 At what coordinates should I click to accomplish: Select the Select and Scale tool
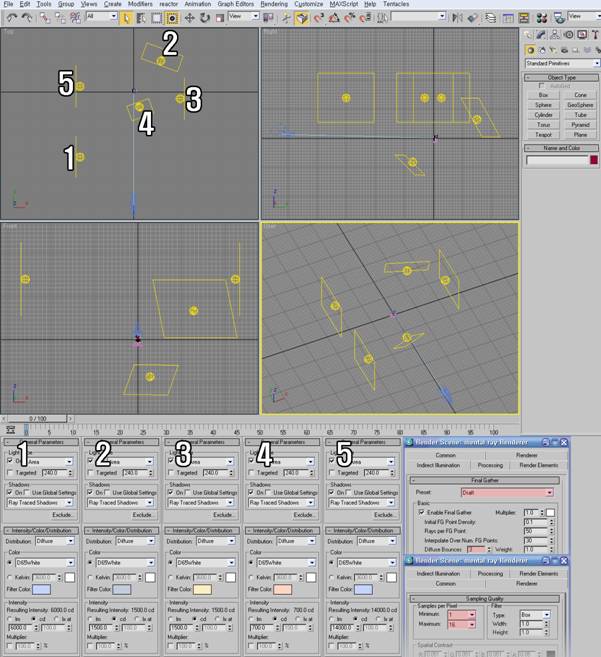tap(220, 18)
